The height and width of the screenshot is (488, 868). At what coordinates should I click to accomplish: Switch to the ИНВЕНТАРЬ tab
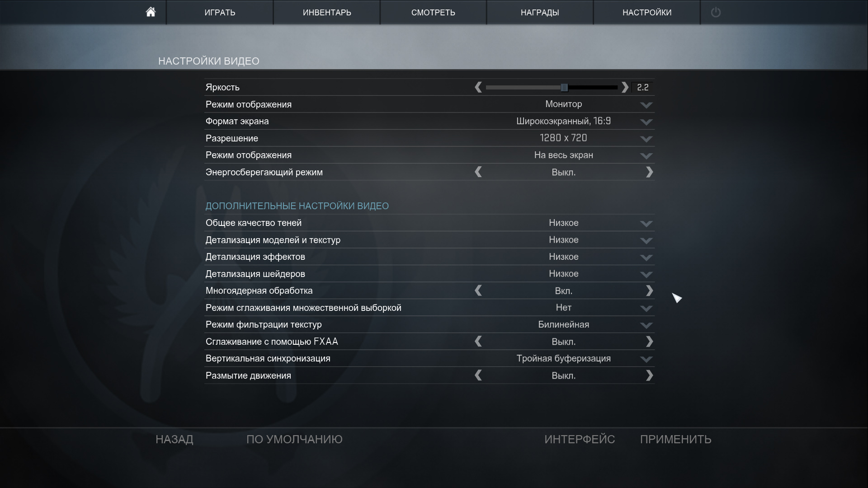pos(327,12)
